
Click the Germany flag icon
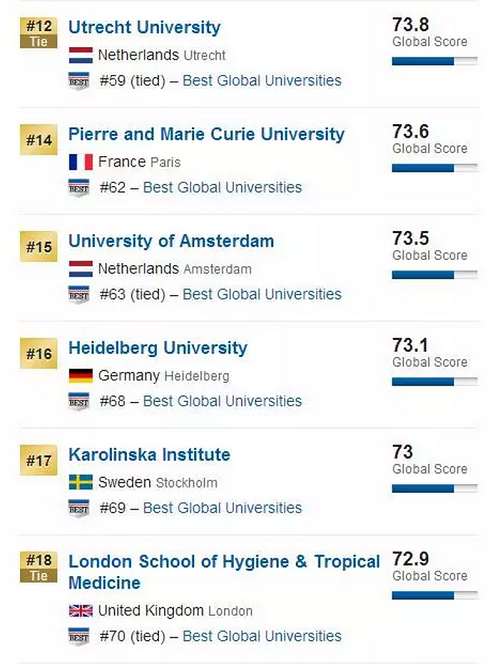81,376
